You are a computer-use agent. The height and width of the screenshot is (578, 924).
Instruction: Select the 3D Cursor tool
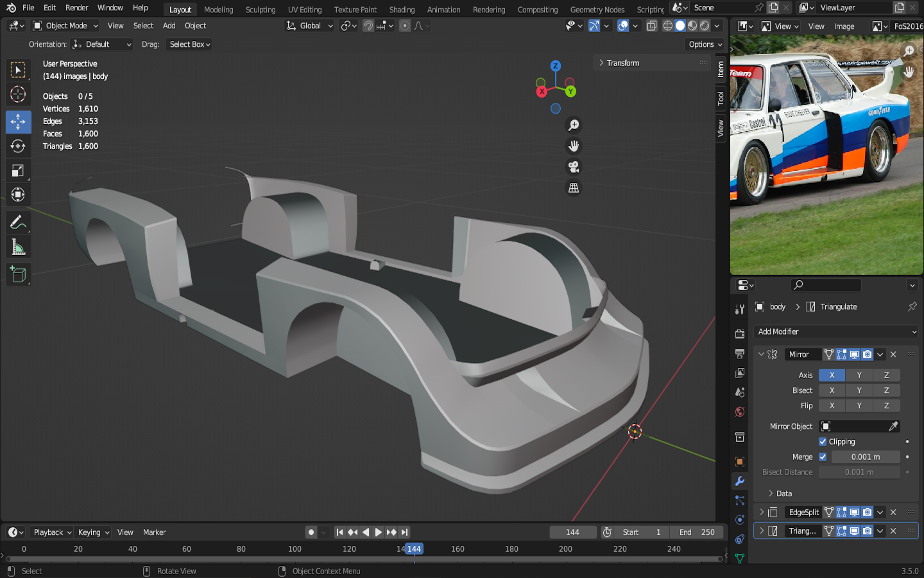[18, 94]
